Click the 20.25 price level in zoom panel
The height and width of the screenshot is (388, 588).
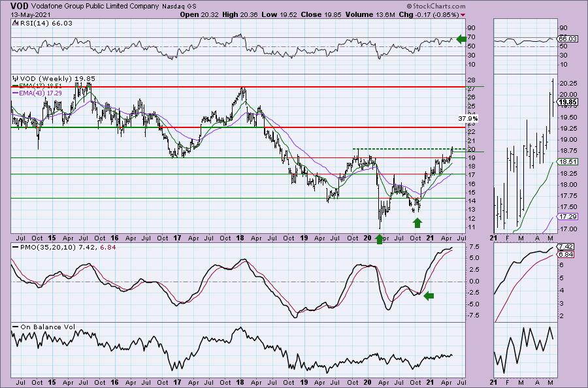point(568,84)
